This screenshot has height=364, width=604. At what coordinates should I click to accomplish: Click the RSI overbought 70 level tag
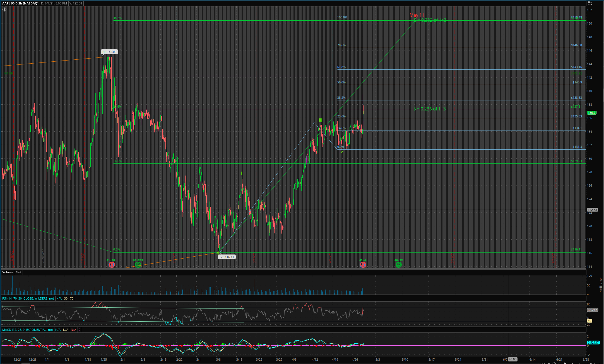point(72,298)
